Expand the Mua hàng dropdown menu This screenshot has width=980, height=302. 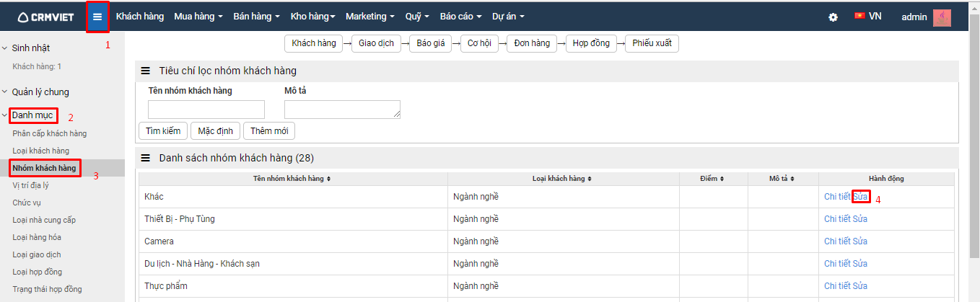tap(198, 16)
